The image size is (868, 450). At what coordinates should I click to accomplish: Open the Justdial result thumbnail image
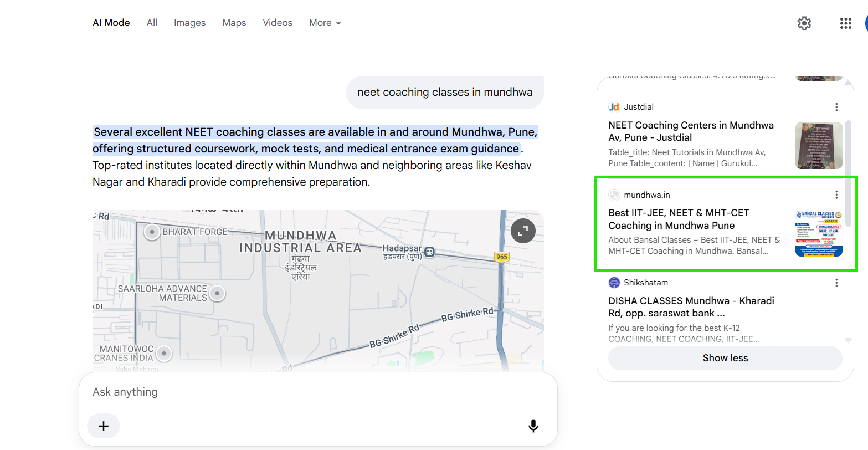(819, 145)
